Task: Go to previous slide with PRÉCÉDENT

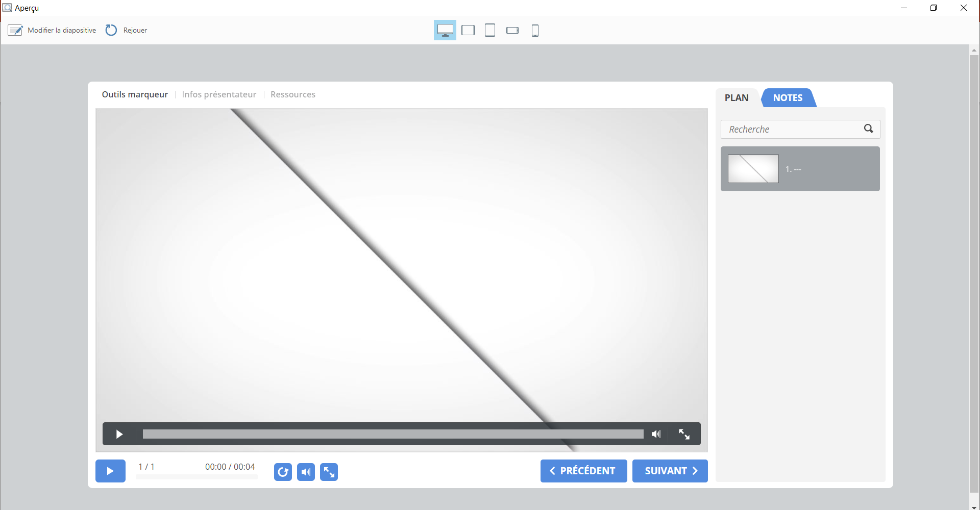Action: point(583,471)
